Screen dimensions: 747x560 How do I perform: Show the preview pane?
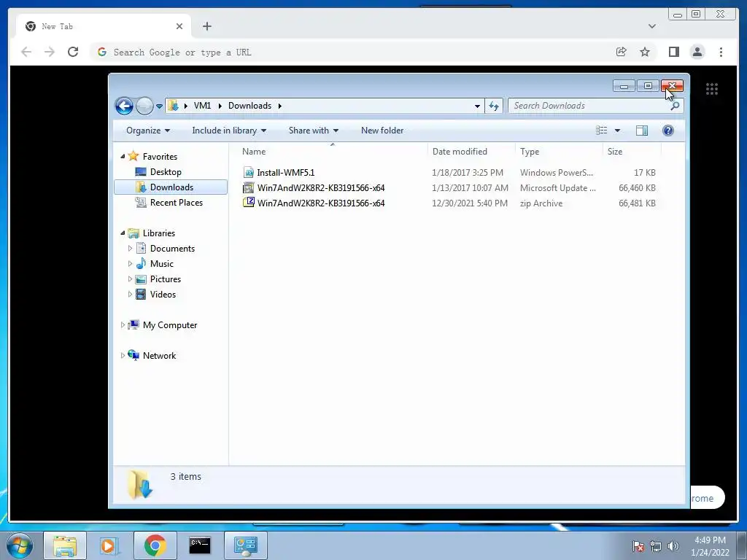[642, 131]
